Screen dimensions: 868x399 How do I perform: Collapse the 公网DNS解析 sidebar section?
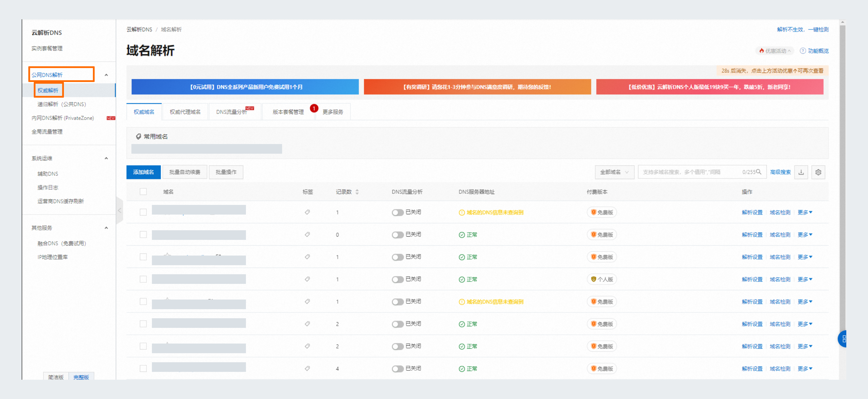[106, 75]
